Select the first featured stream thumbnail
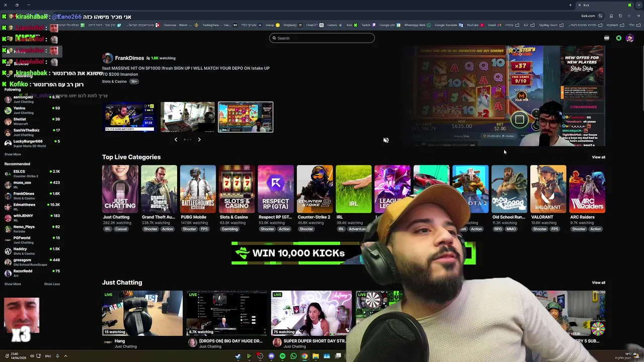 [x=129, y=117]
